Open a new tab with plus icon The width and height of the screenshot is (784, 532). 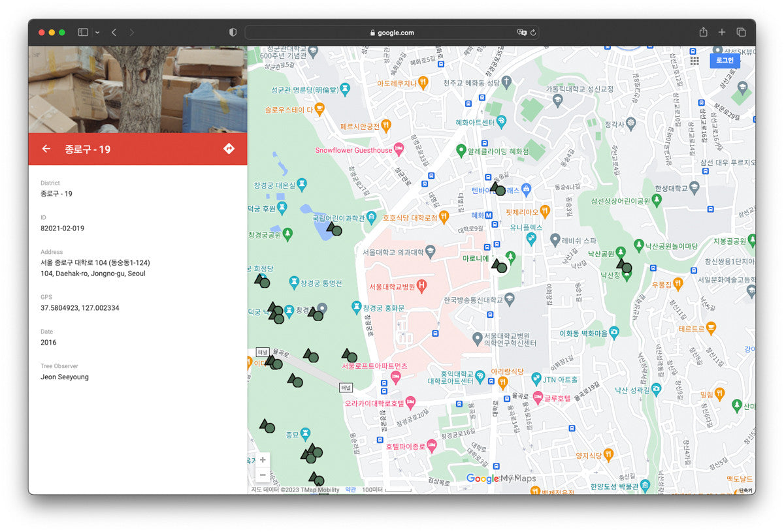[722, 32]
